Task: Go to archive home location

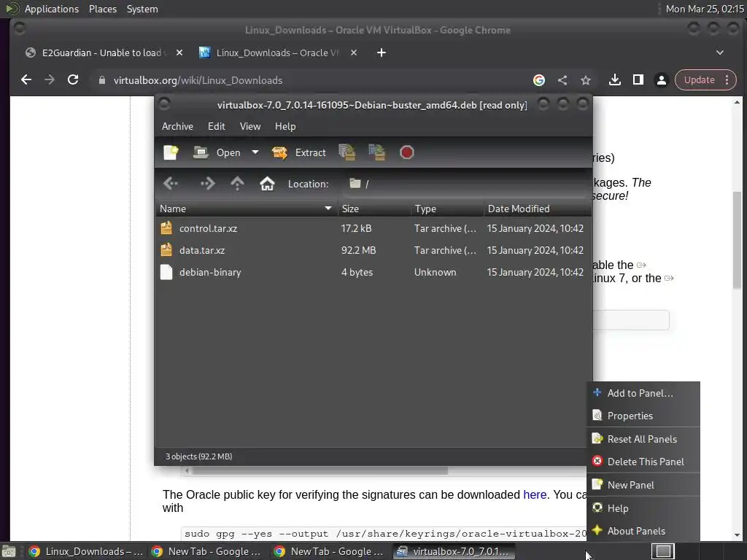Action: (x=267, y=183)
